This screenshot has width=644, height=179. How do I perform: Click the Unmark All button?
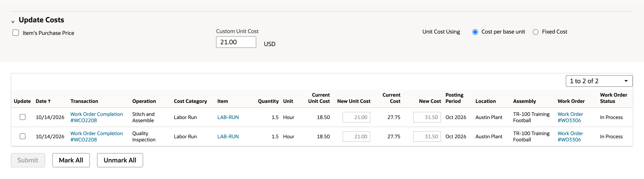pyautogui.click(x=120, y=160)
